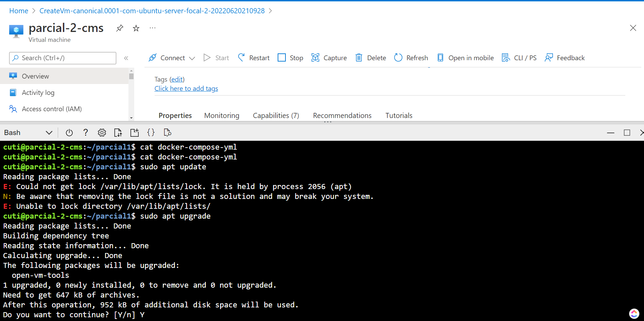Image resolution: width=644 pixels, height=321 pixels.
Task: Collapse the left navigation menu
Action: click(x=126, y=58)
